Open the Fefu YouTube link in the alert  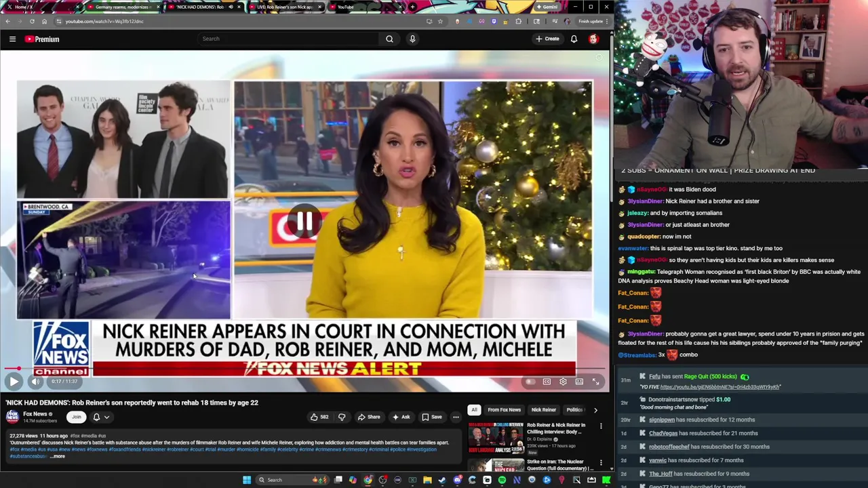coord(720,387)
